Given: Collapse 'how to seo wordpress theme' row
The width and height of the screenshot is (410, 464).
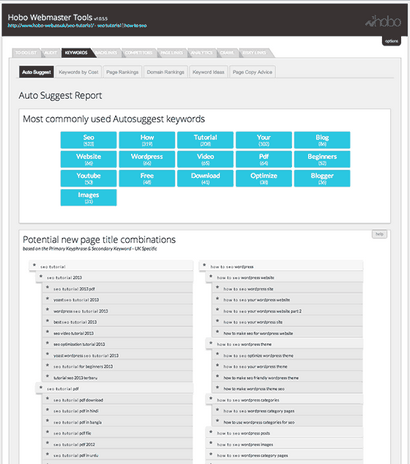Looking at the screenshot, I should pyautogui.click(x=284, y=344).
